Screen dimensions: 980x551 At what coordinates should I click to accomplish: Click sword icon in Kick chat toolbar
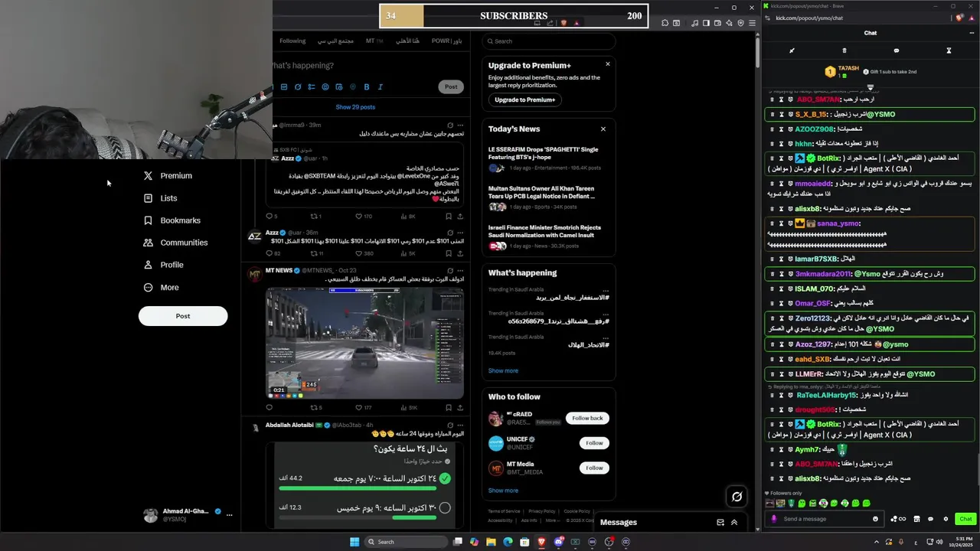point(792,51)
